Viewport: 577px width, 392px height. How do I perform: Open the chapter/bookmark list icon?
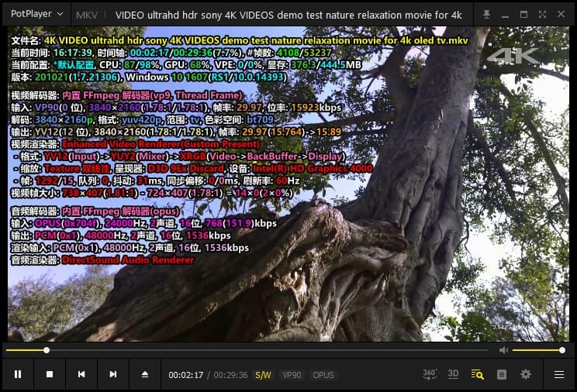click(502, 375)
